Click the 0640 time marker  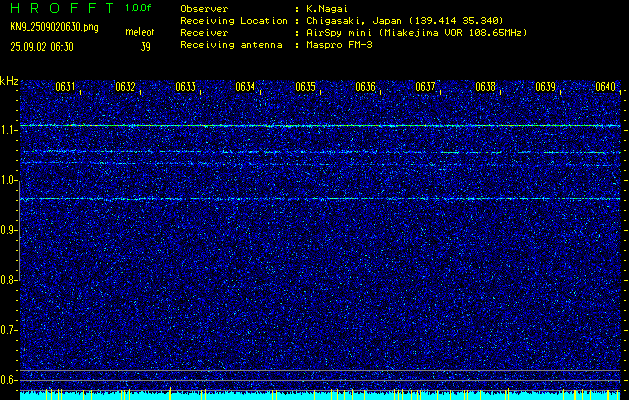coord(605,87)
